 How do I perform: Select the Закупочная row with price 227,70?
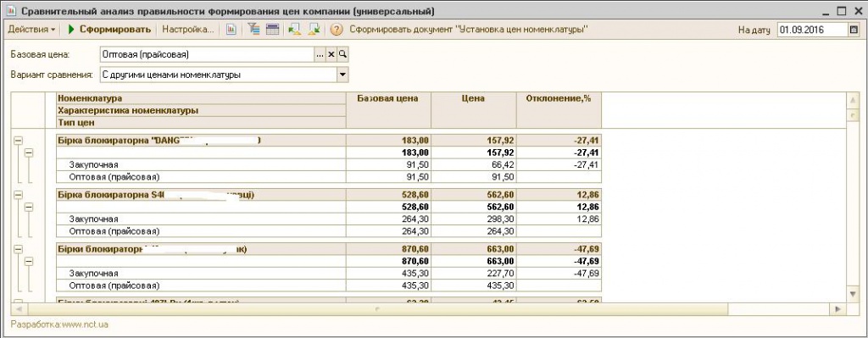pos(329,274)
